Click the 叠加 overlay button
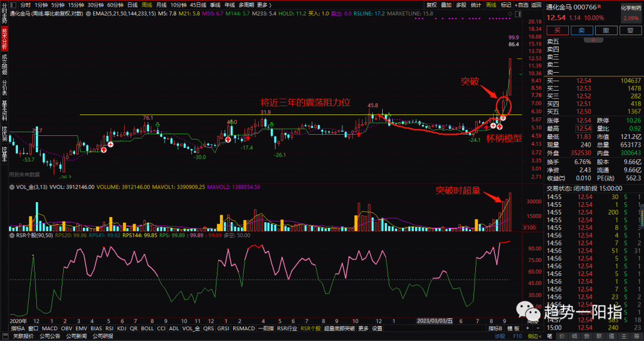This screenshot has height=341, width=644. point(447,5)
